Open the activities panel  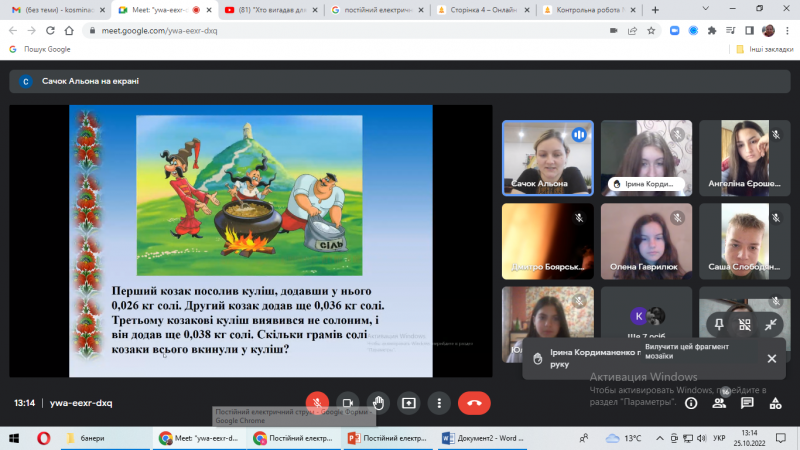(x=776, y=403)
